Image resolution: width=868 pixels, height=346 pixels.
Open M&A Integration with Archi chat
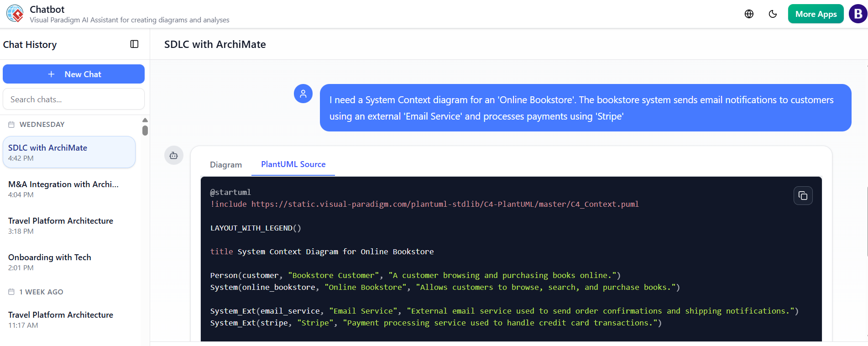coord(69,189)
